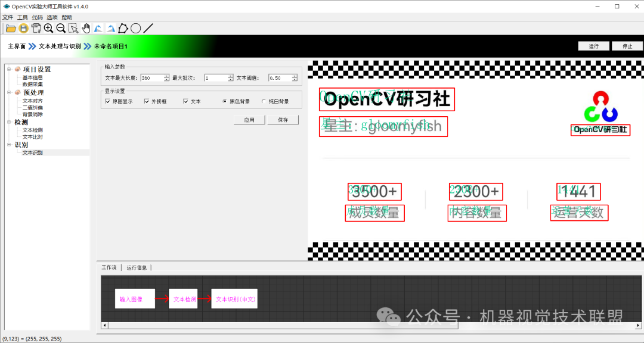Go to 文本处理与识别 in the breadcrumb
The image size is (644, 343).
pos(60,46)
